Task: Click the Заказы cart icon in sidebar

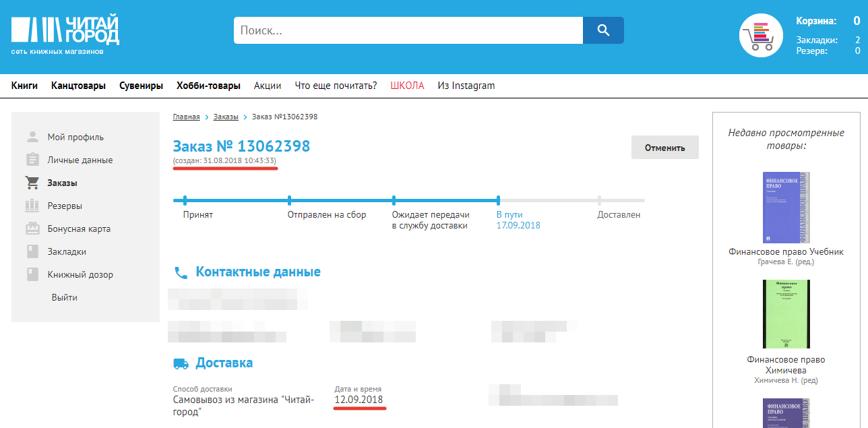Action: click(x=32, y=183)
